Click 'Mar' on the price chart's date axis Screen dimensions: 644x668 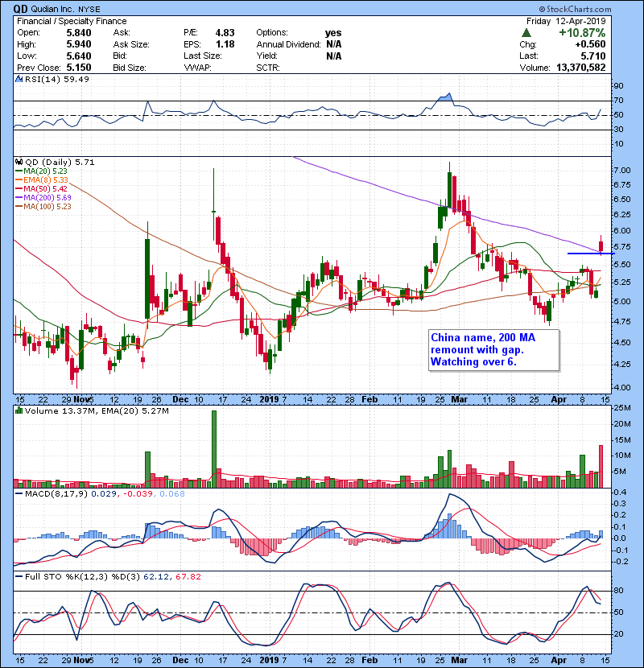[x=460, y=400]
